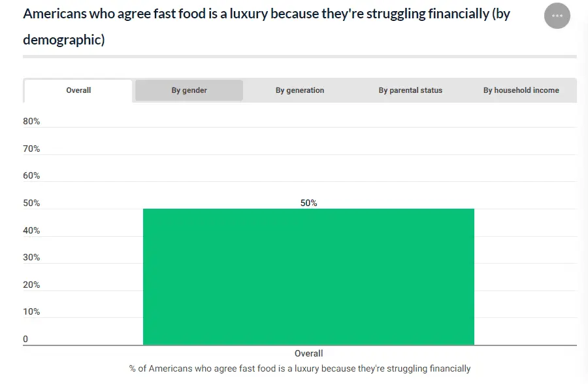Show the By parental status tab
The height and width of the screenshot is (384, 588).
(410, 90)
